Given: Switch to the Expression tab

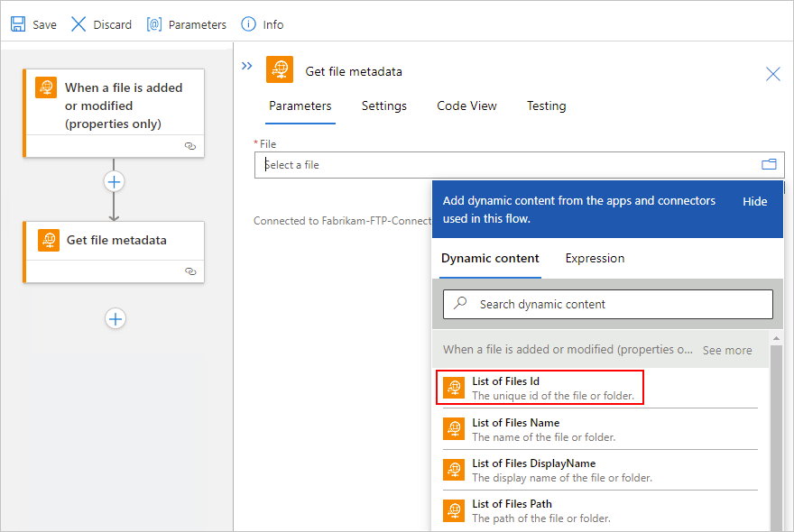Looking at the screenshot, I should [x=595, y=258].
